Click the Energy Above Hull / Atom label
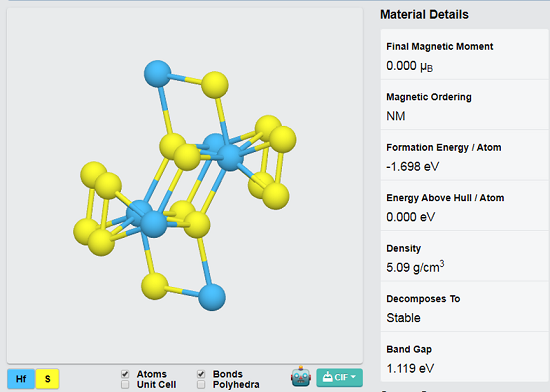550x392 pixels. [445, 198]
